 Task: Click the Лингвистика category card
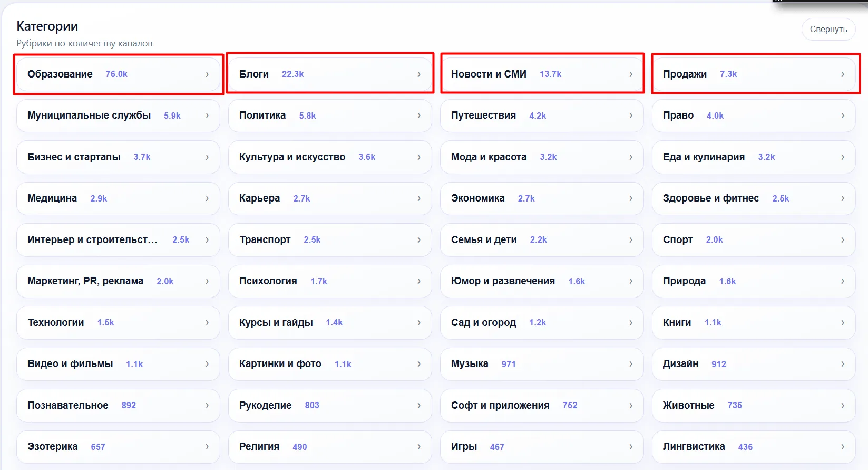click(x=754, y=447)
